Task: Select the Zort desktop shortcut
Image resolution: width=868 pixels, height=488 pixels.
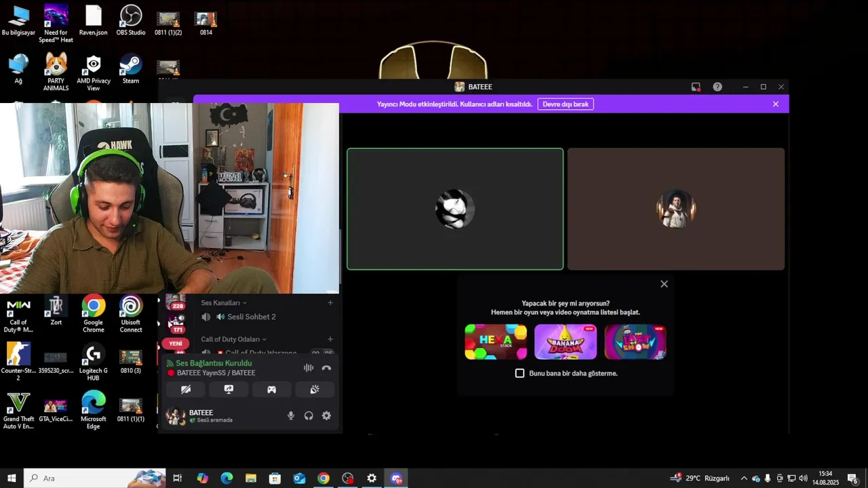Action: tap(56, 310)
